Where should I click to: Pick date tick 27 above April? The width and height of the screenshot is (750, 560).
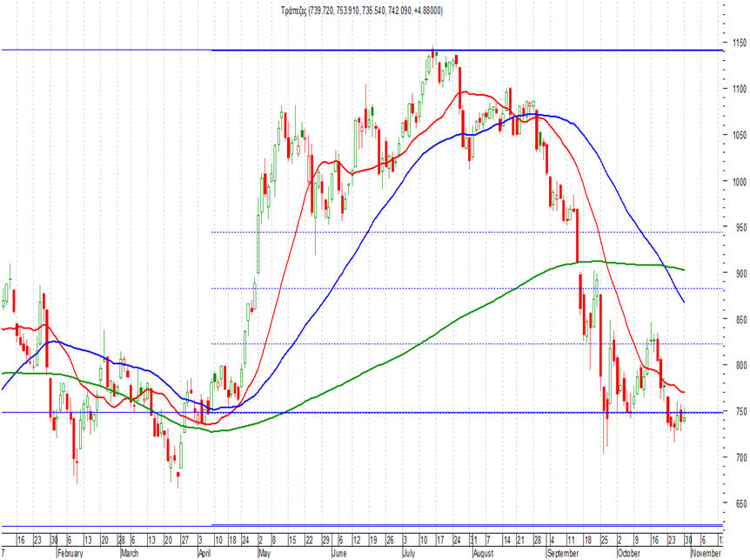point(185,540)
